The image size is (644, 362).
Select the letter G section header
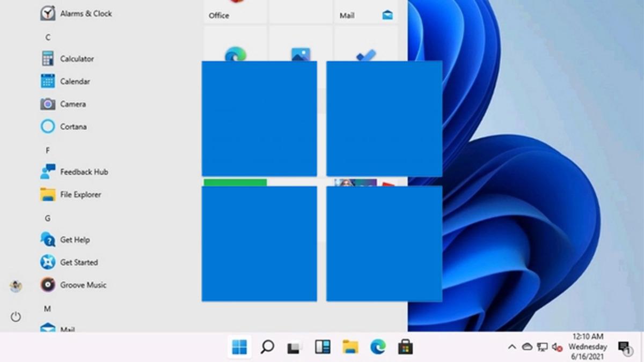coord(48,218)
